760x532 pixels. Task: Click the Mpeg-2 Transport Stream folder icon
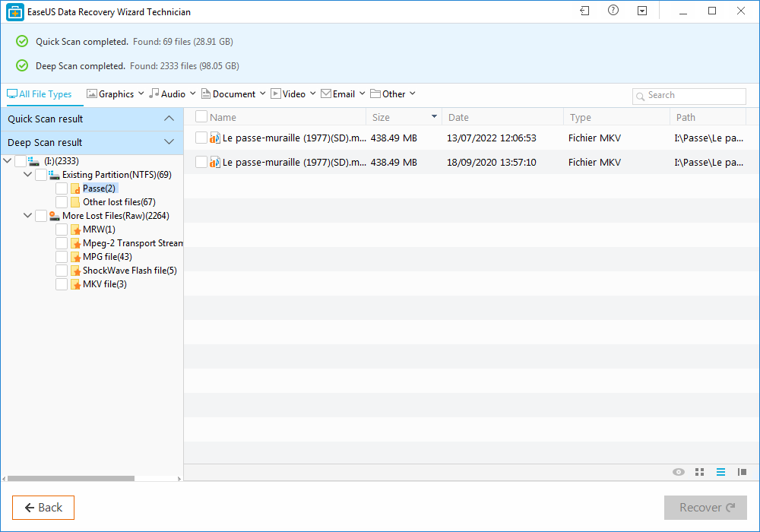coord(75,243)
